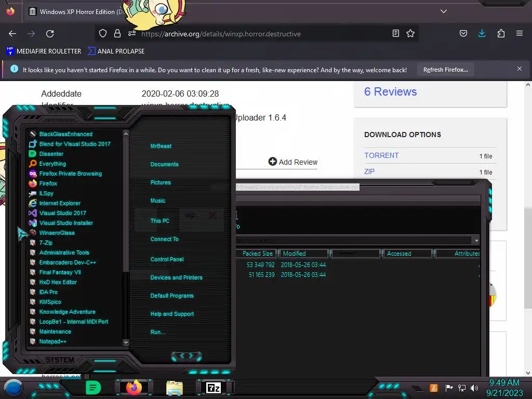Open Blend for Visual Studio 2017
This screenshot has width=532, height=399.
[x=74, y=144]
